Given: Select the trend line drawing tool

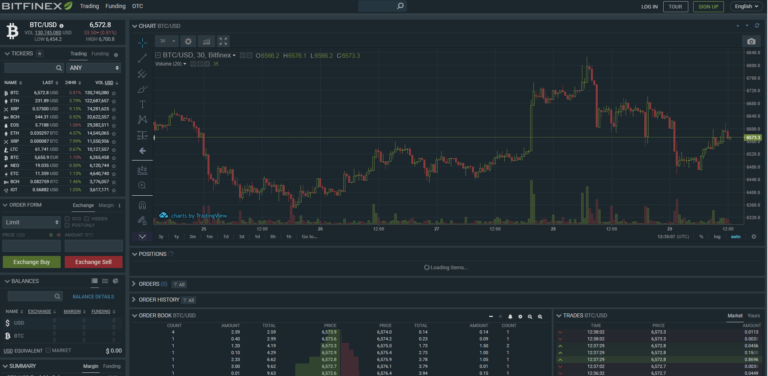Looking at the screenshot, I should point(142,58).
